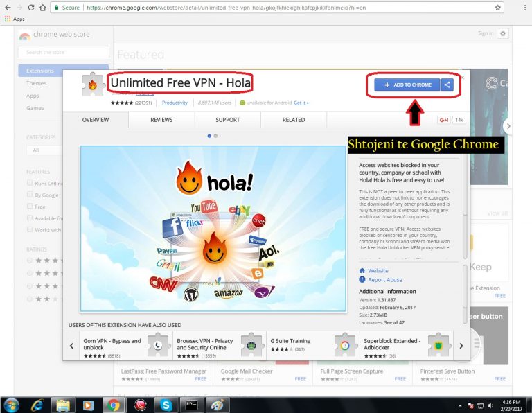Open web store settings gear

coord(503,33)
